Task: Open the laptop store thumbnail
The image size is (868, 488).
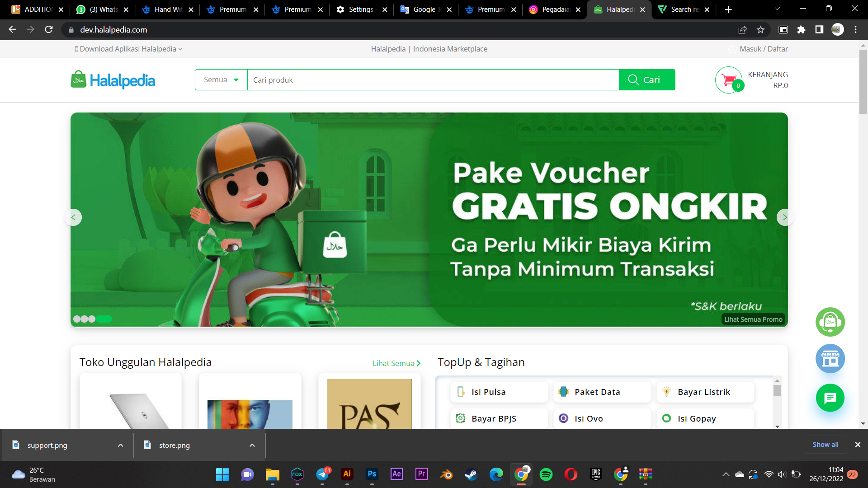Action: coord(131,401)
